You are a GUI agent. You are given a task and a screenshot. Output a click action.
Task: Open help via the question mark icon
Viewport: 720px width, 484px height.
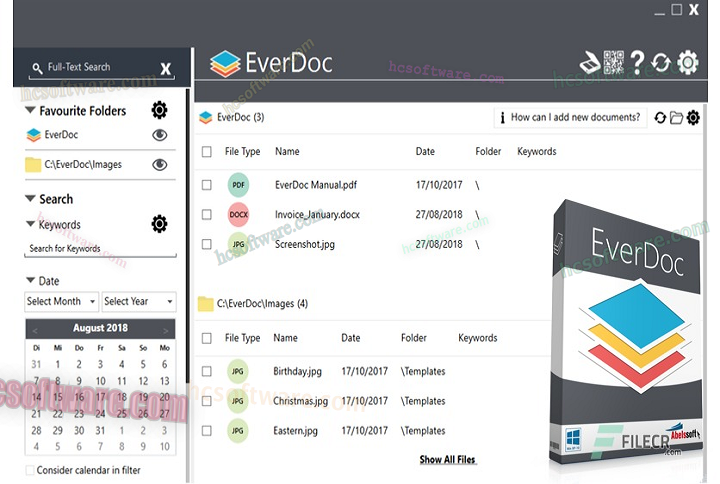(637, 62)
